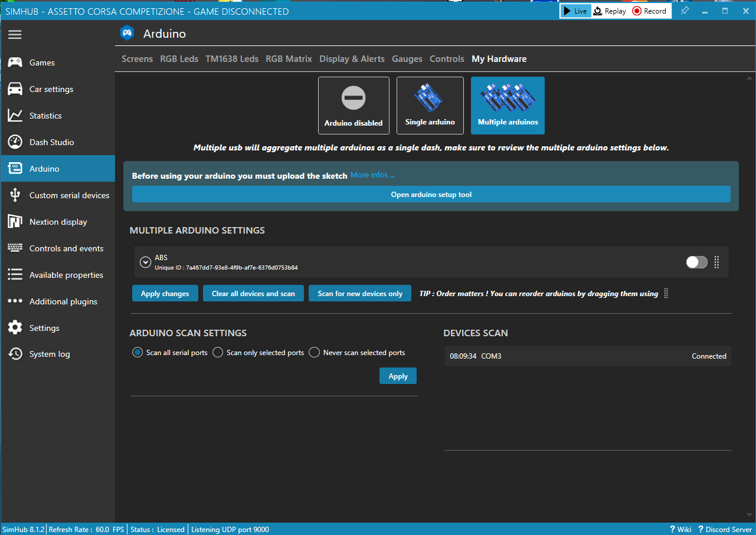Open the 'Display & Alerts' tab
The image size is (756, 535).
pyautogui.click(x=352, y=58)
